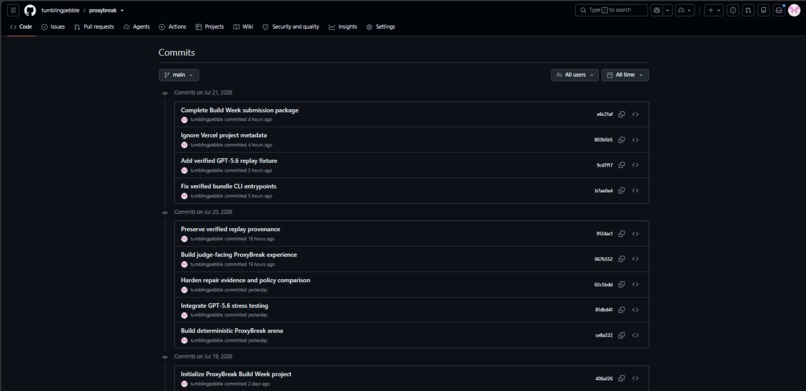Open the Copilot chat icon
The width and height of the screenshot is (806, 391).
pos(656,10)
